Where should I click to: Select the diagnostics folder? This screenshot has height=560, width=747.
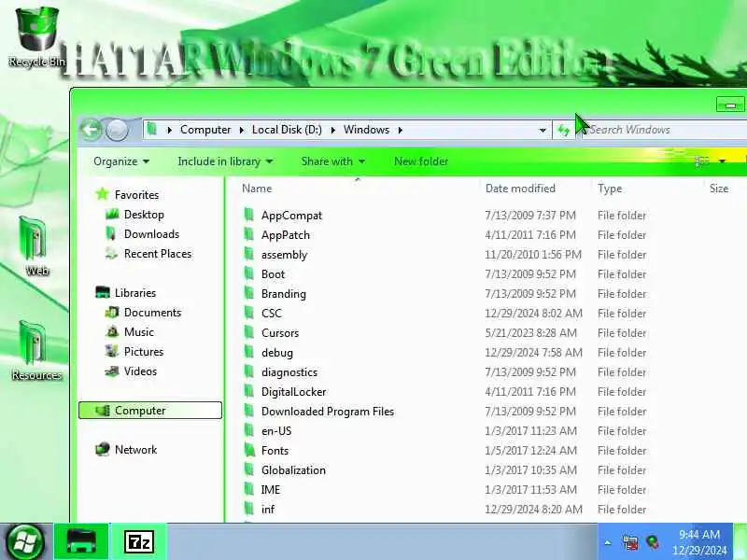click(x=289, y=372)
